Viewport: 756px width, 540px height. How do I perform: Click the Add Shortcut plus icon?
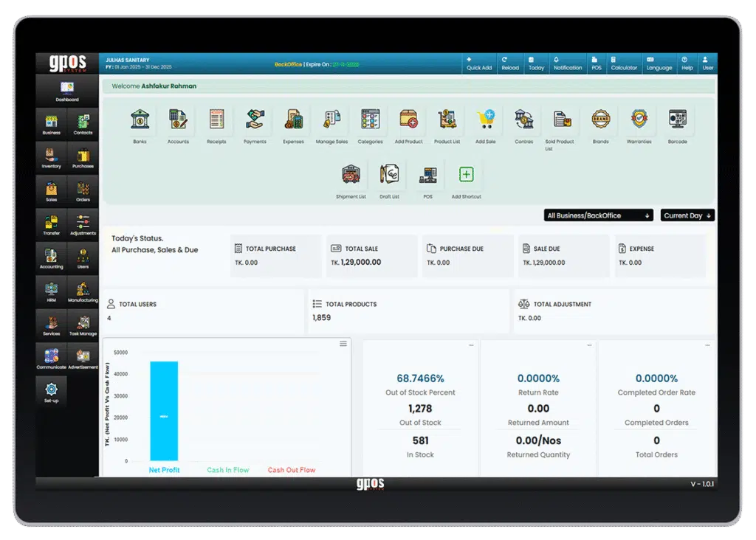tap(466, 176)
